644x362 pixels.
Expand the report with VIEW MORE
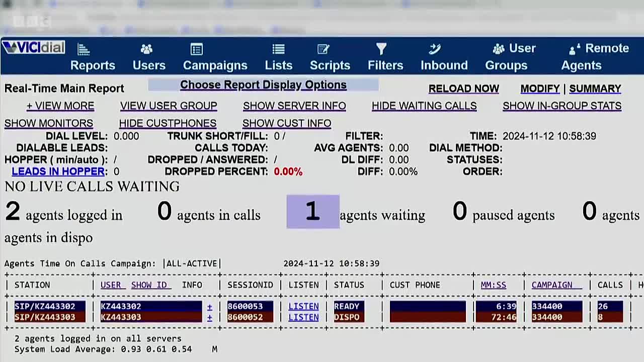tap(60, 106)
